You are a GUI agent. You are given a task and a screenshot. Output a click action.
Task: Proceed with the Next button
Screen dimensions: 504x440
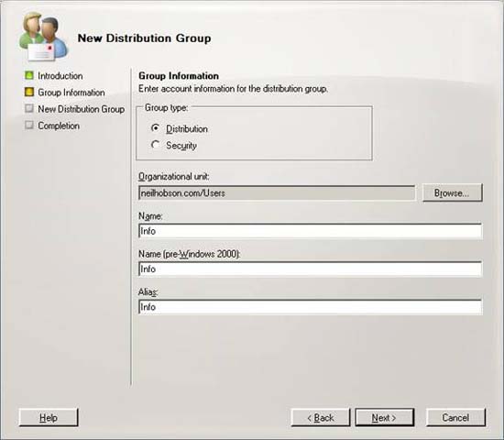(385, 417)
